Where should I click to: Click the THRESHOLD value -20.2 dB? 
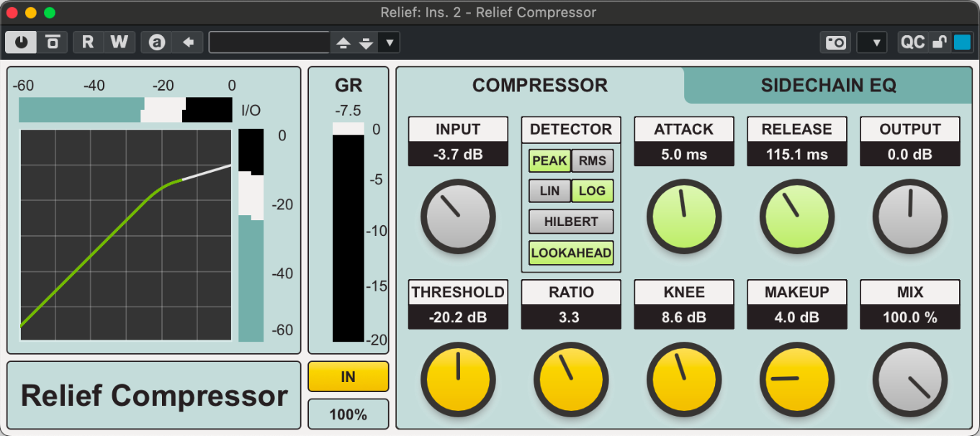(458, 317)
